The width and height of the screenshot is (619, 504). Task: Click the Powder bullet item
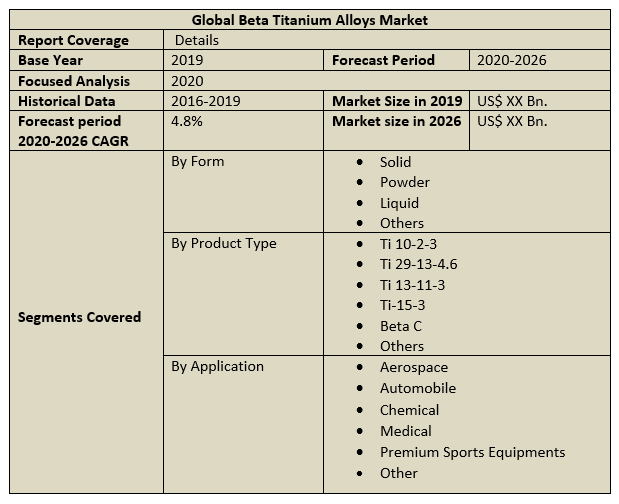click(404, 182)
